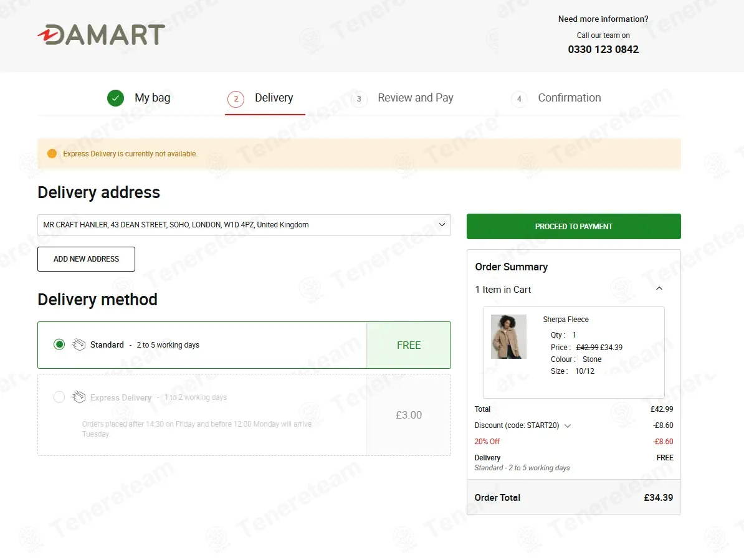Screen dimensions: 744x560
Task: Click the '20% Off' red label
Action: (487, 442)
